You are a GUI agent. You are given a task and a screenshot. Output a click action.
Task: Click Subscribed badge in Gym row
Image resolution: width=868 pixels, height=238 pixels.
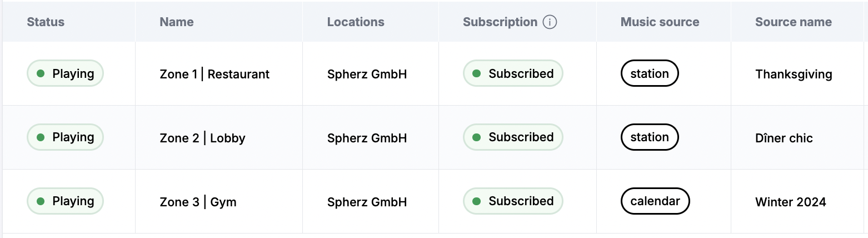pyautogui.click(x=513, y=201)
